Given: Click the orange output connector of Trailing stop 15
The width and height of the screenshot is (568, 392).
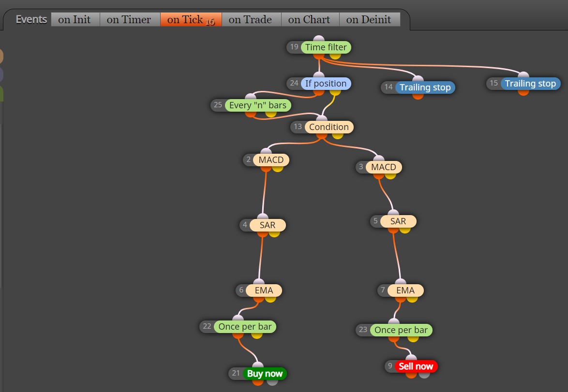Looking at the screenshot, I should pyautogui.click(x=523, y=92).
